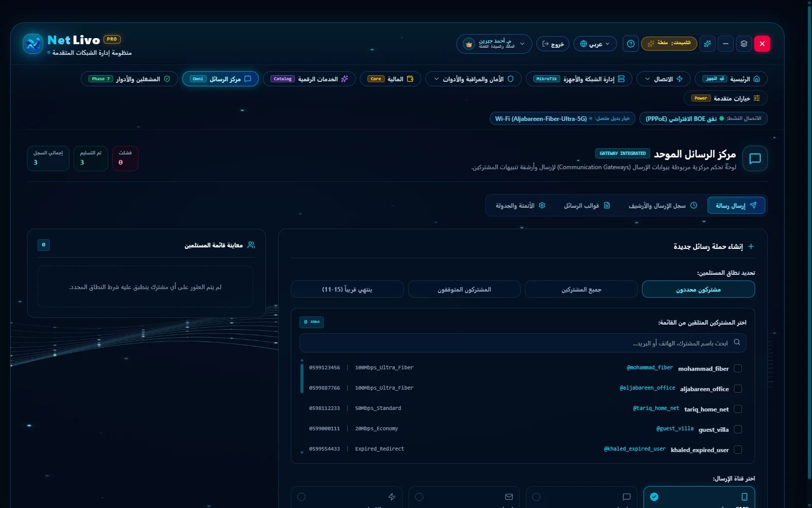
Task: Click the search magnifier icon in subscriber search
Action: [737, 342]
